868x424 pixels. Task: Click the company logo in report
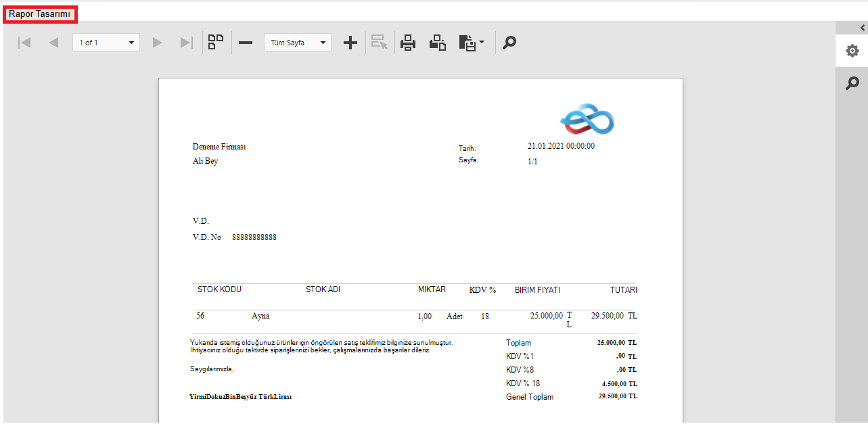click(x=587, y=120)
